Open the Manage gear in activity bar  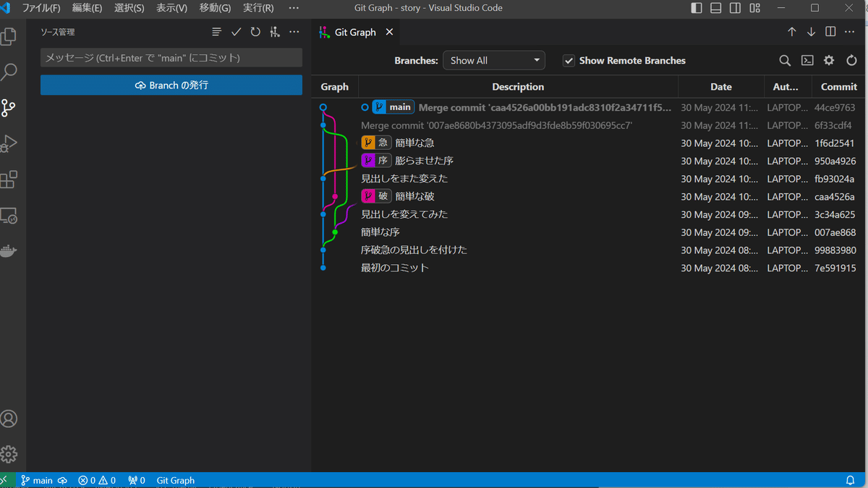tap(9, 454)
